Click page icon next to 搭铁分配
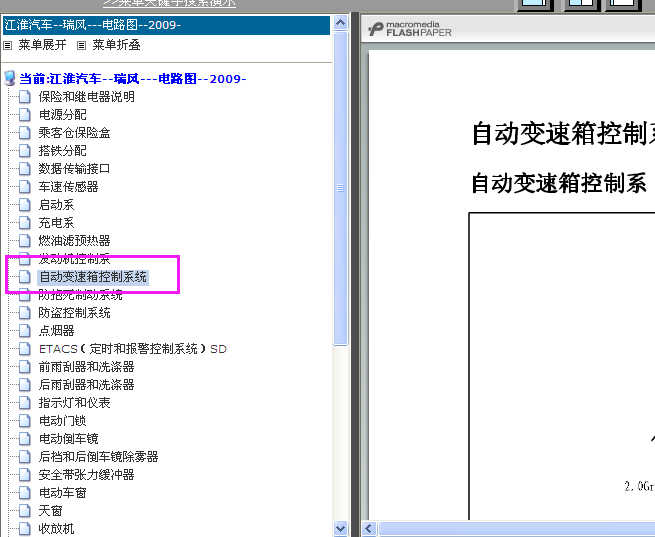The image size is (655, 537). coord(25,150)
